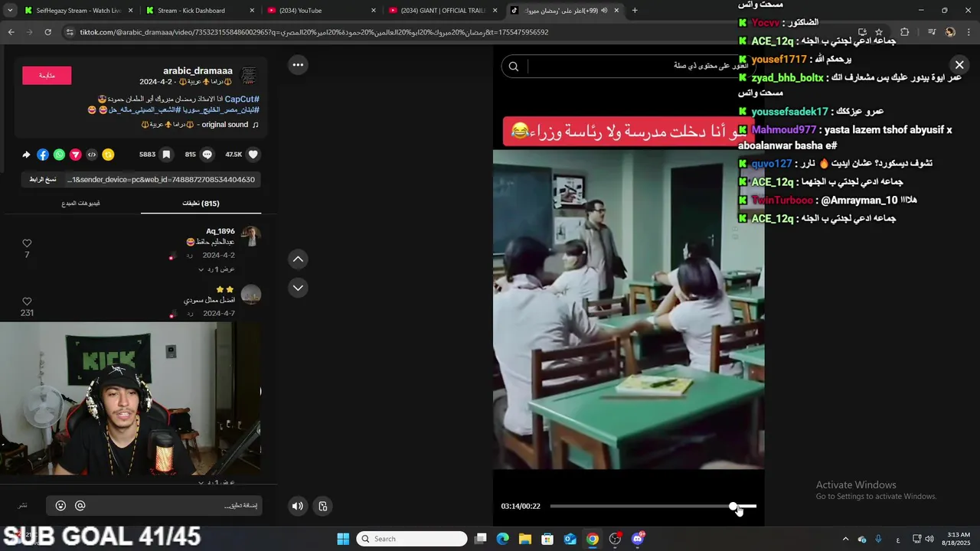Click the share arrow icon

coord(26,155)
